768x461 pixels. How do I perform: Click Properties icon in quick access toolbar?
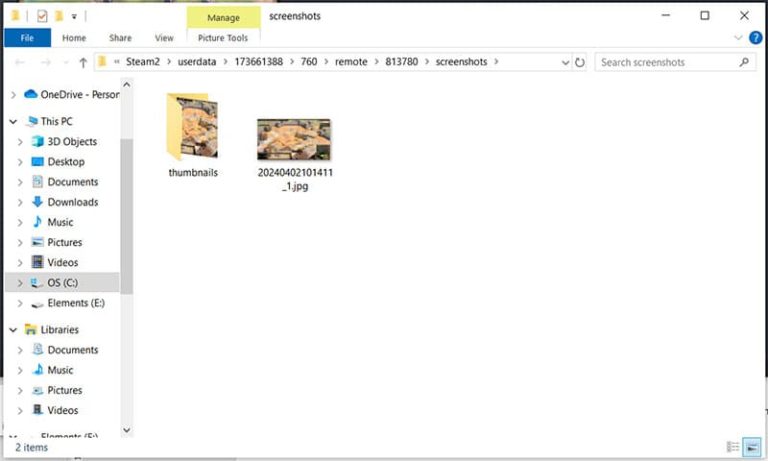[x=41, y=16]
